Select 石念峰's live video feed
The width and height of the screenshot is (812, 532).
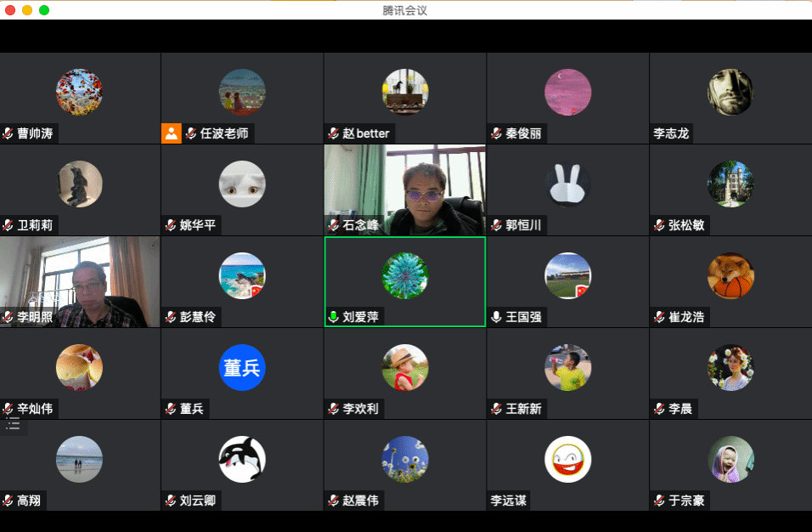click(x=405, y=190)
